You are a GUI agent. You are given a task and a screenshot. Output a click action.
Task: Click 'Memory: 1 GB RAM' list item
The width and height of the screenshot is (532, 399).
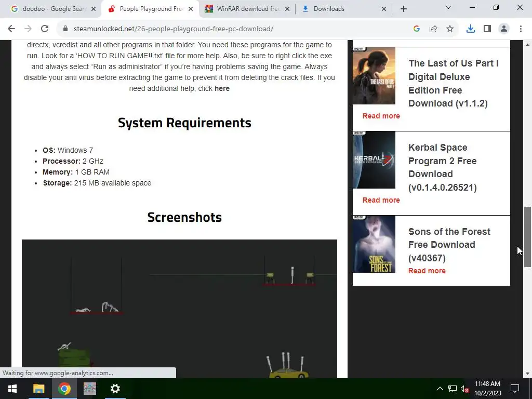(x=76, y=172)
